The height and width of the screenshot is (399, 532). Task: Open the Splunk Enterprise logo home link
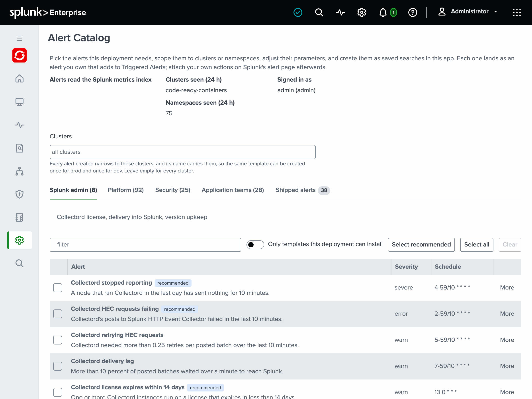pyautogui.click(x=48, y=12)
